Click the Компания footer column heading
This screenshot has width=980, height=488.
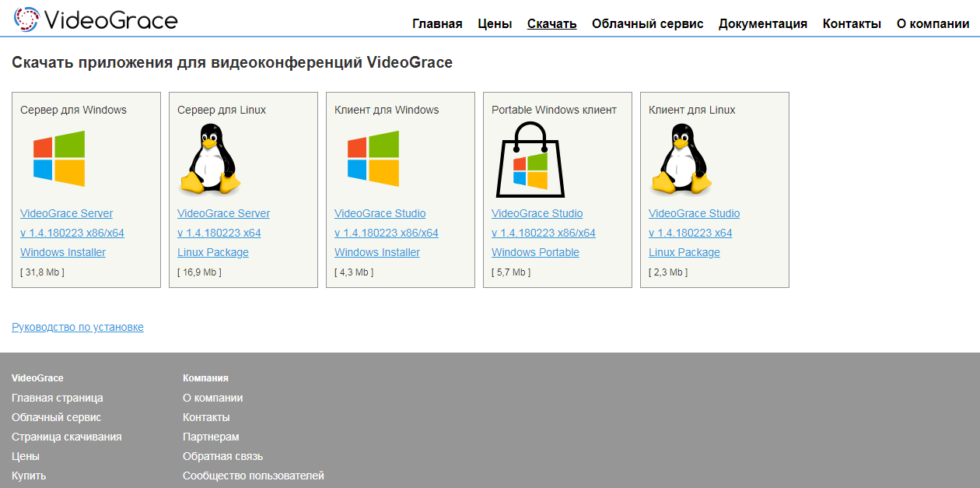(205, 377)
